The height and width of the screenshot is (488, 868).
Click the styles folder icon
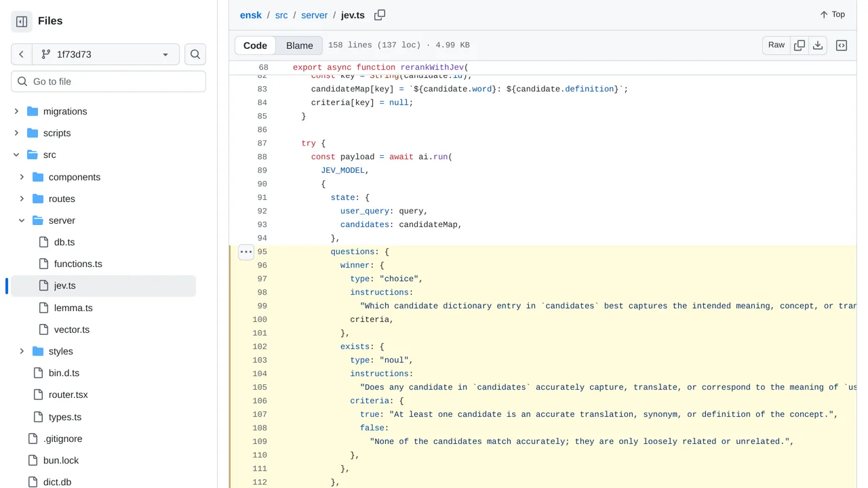tap(38, 351)
